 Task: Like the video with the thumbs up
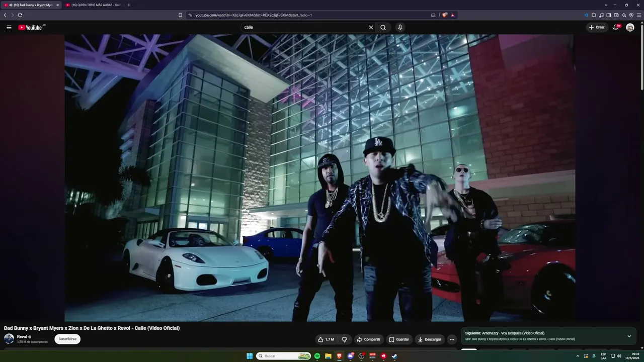tap(327, 339)
